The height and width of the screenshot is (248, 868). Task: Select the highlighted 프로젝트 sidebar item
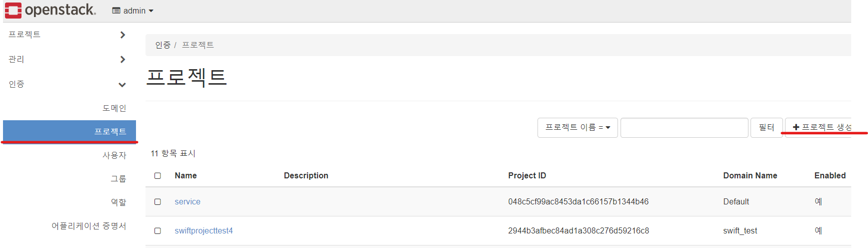[x=69, y=131]
